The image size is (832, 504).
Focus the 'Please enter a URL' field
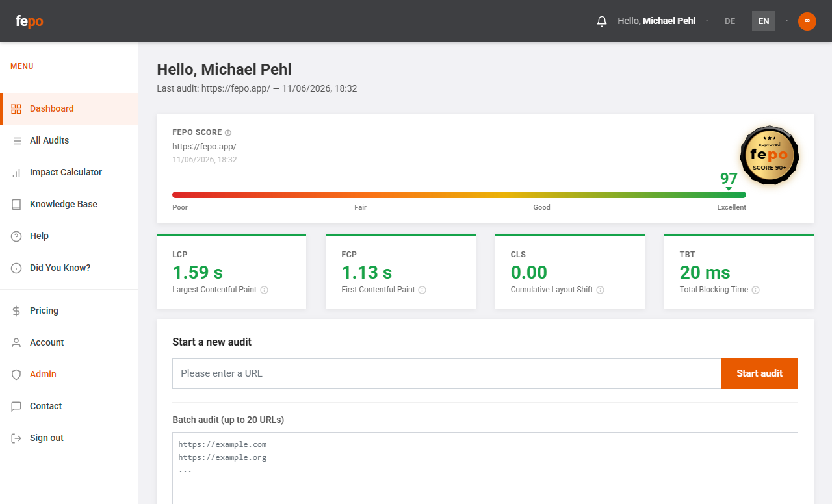[447, 373]
